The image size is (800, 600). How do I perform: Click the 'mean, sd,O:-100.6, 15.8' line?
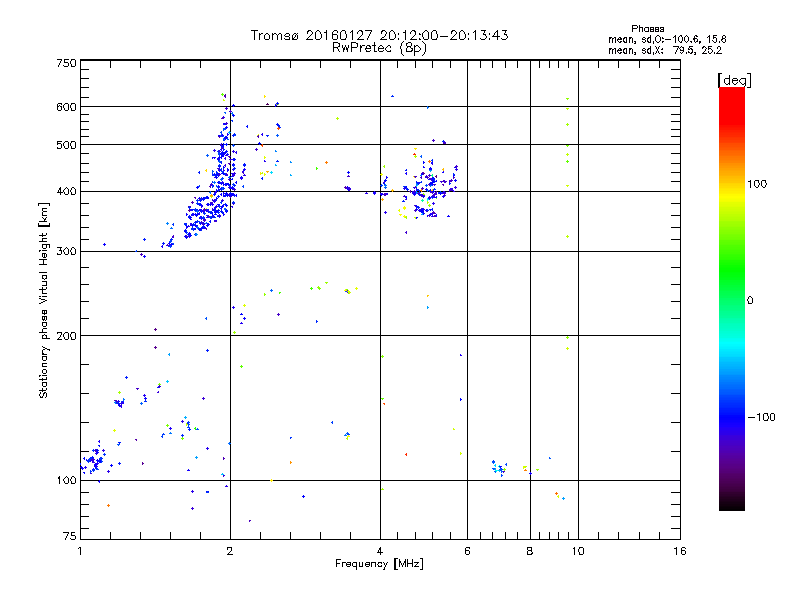pos(667,39)
